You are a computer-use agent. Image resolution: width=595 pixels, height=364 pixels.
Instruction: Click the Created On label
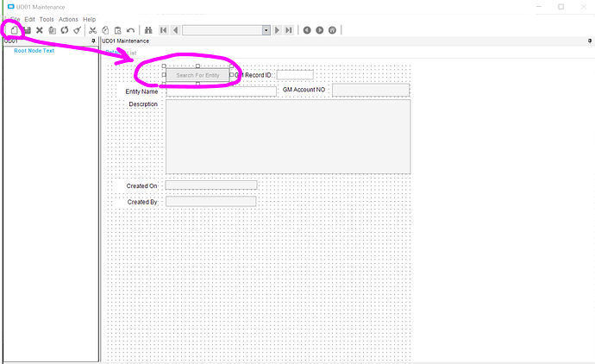[142, 186]
